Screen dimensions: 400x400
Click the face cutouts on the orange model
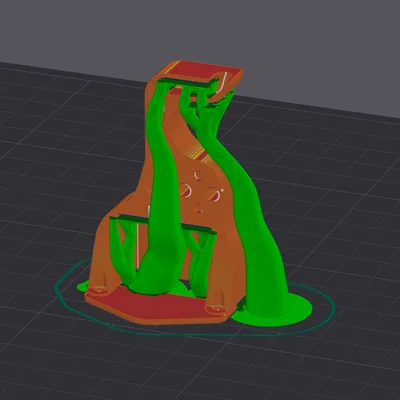200,192
